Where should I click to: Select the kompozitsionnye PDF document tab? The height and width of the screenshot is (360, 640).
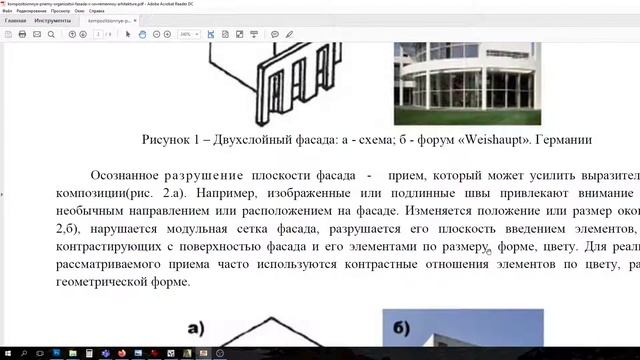[109, 20]
